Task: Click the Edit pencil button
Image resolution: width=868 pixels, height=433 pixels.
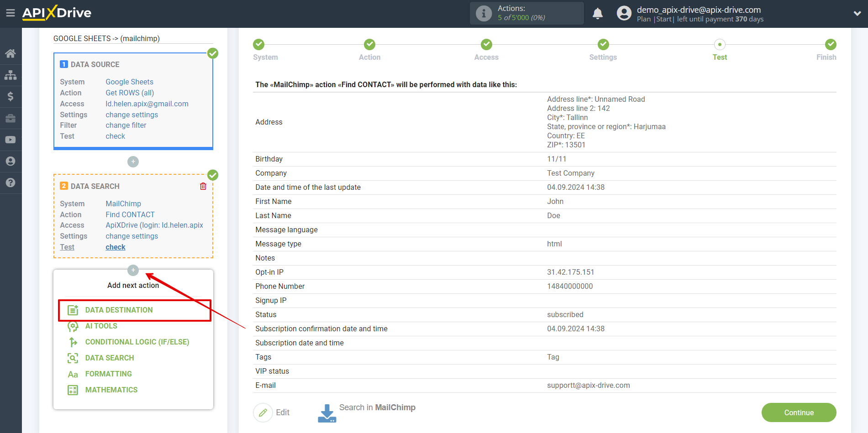Action: point(263,412)
